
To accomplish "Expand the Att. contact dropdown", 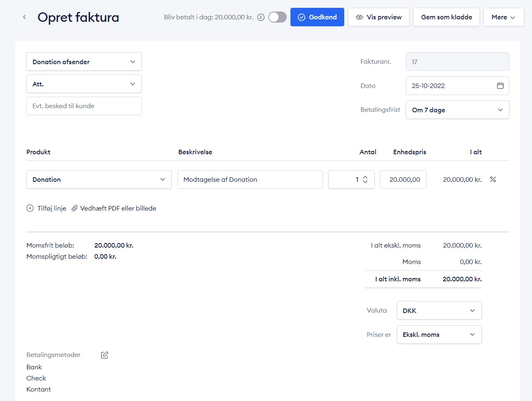I will (x=84, y=84).
